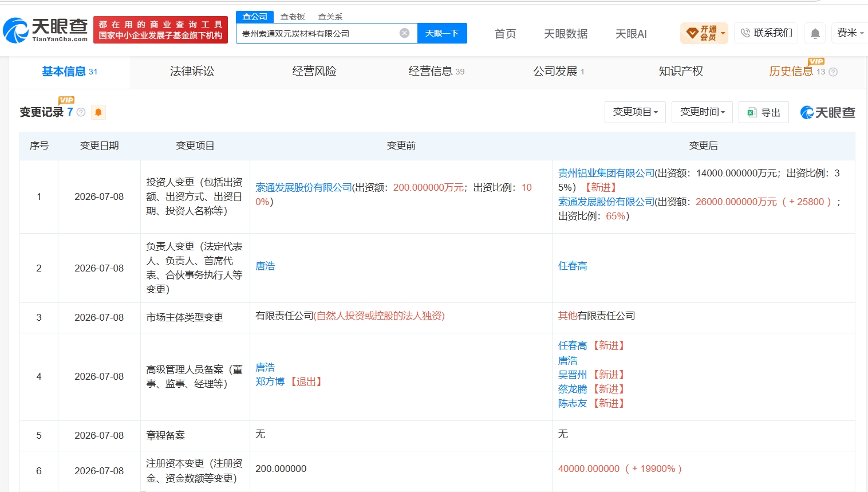Viewport: 868px width, 492px height.
Task: Open 郑方博 link in row 4
Action: point(270,381)
